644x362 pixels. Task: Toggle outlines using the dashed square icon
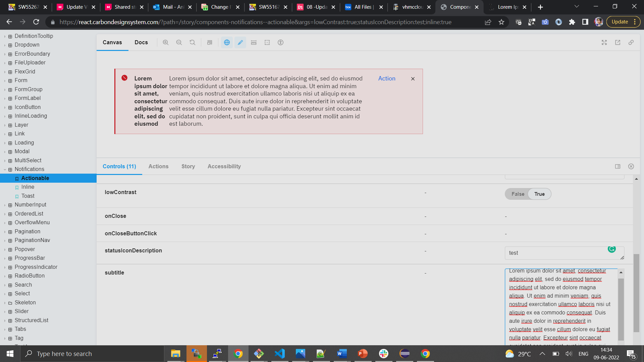pos(267,42)
